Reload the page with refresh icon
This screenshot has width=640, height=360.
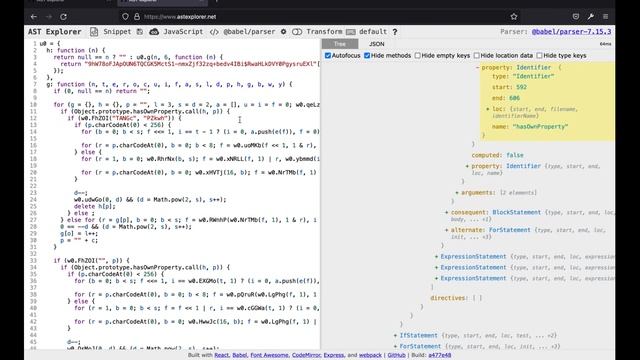64,17
